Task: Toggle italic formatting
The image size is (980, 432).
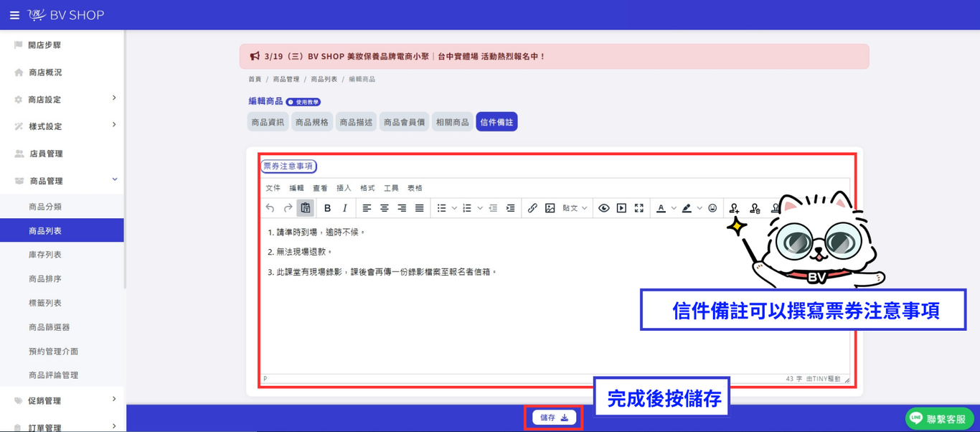Action: (345, 208)
